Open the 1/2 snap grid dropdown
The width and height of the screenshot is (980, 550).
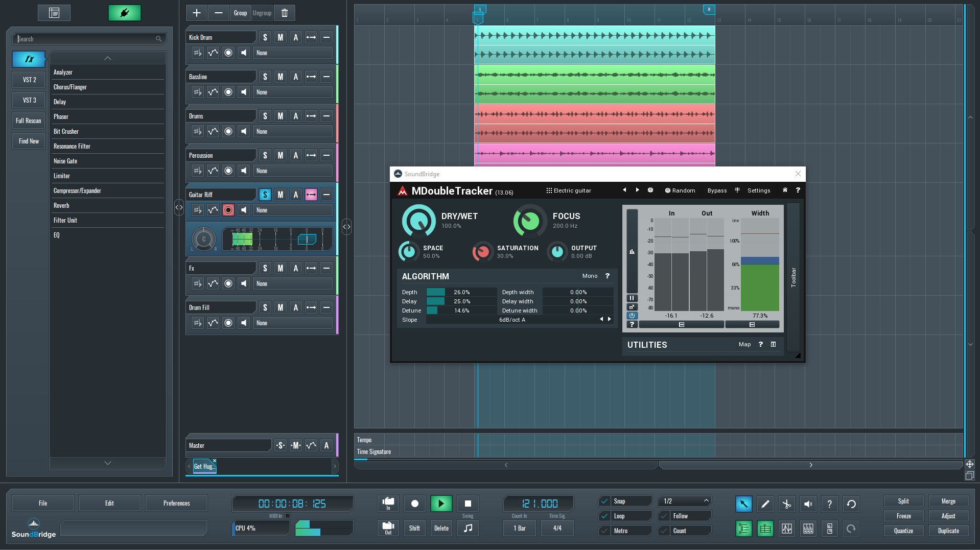pyautogui.click(x=685, y=501)
